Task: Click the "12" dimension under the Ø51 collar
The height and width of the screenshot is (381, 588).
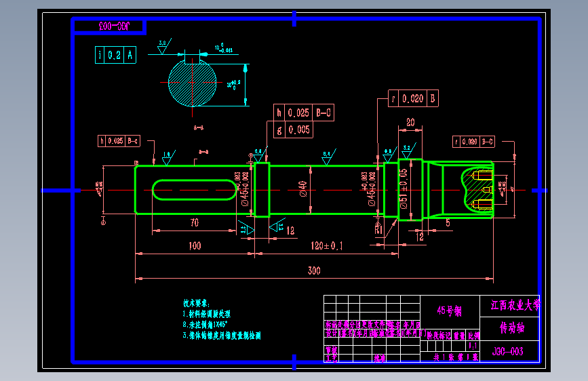Action: pyautogui.click(x=420, y=237)
